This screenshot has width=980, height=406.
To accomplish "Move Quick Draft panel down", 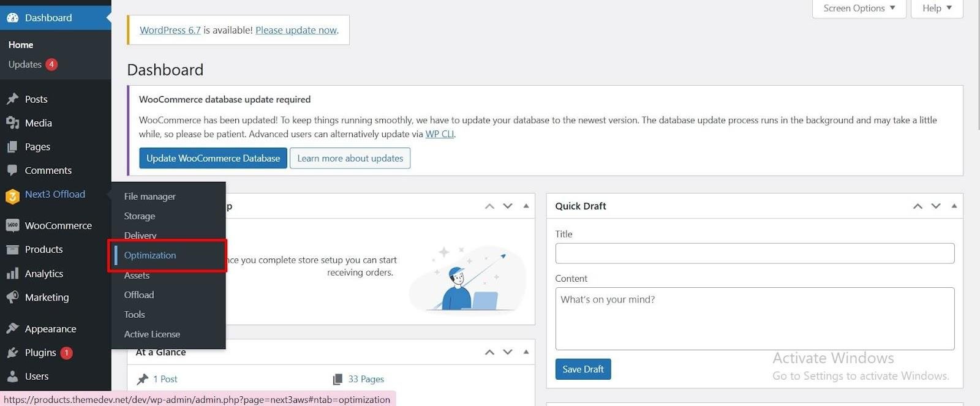I will [x=935, y=206].
